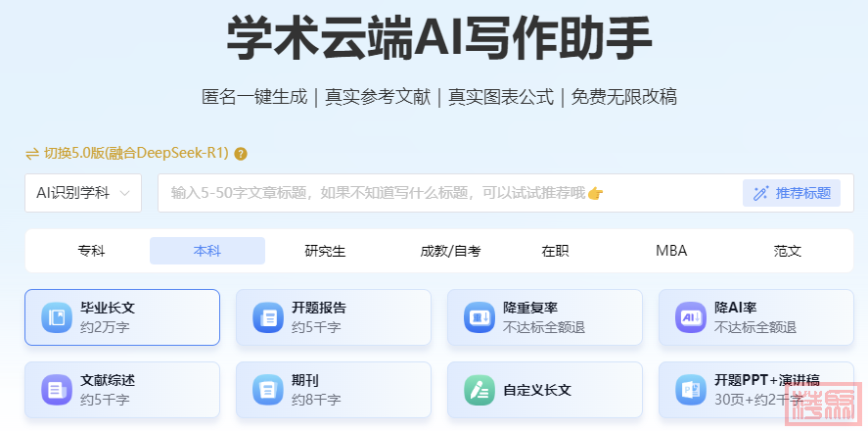Open the AI识别学科 subject dropdown
The width and height of the screenshot is (868, 431).
[83, 193]
